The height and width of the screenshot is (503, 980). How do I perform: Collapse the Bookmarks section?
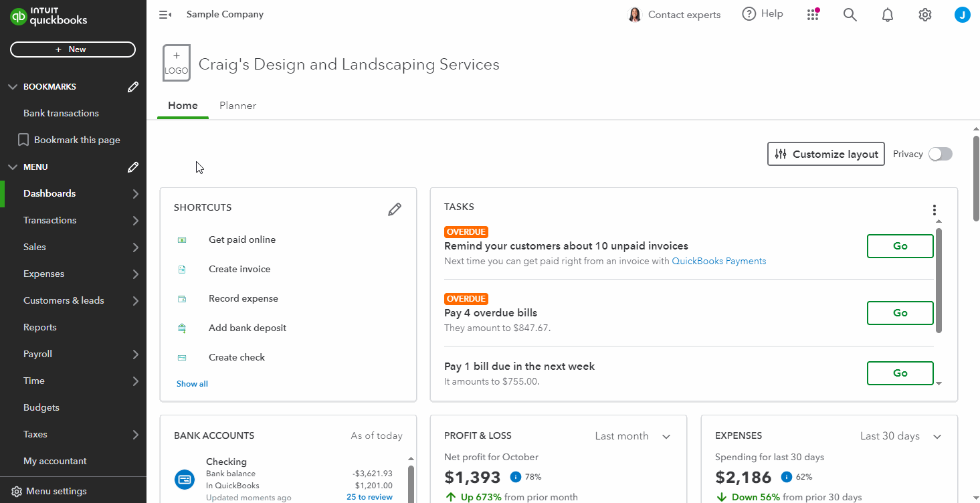(13, 87)
